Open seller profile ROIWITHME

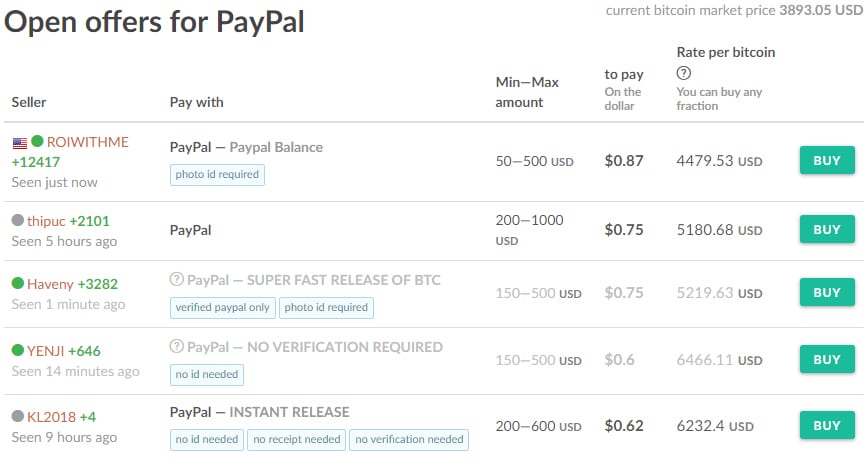pos(88,142)
